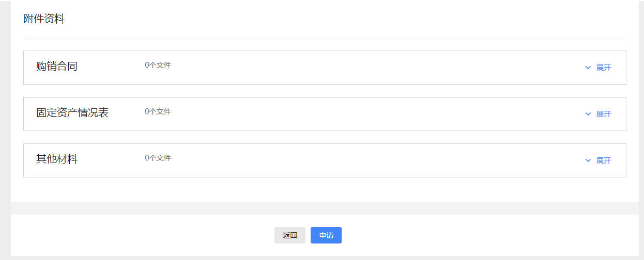644x260 pixels.
Task: Click the 附件资料 heading
Action: click(44, 20)
